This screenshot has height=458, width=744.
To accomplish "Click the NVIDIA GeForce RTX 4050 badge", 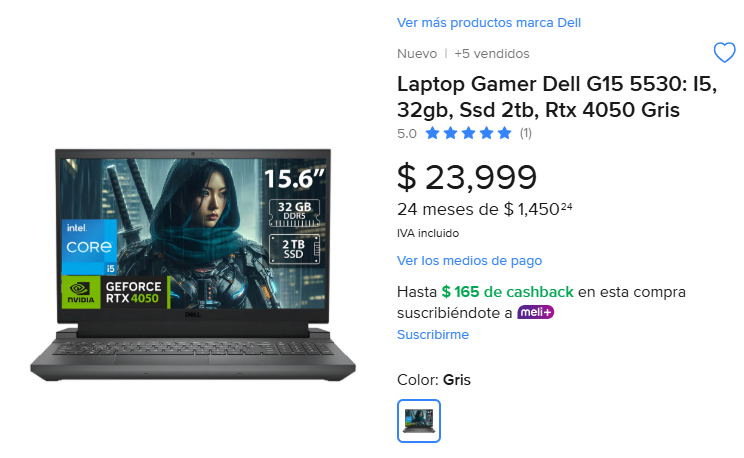I will 115,292.
